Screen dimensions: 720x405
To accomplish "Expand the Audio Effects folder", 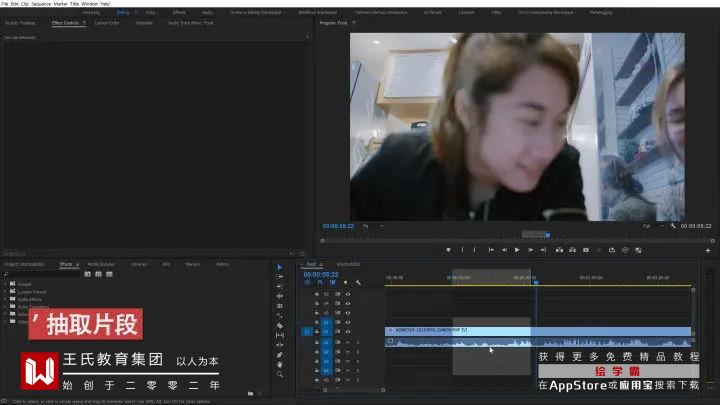I will pyautogui.click(x=6, y=299).
